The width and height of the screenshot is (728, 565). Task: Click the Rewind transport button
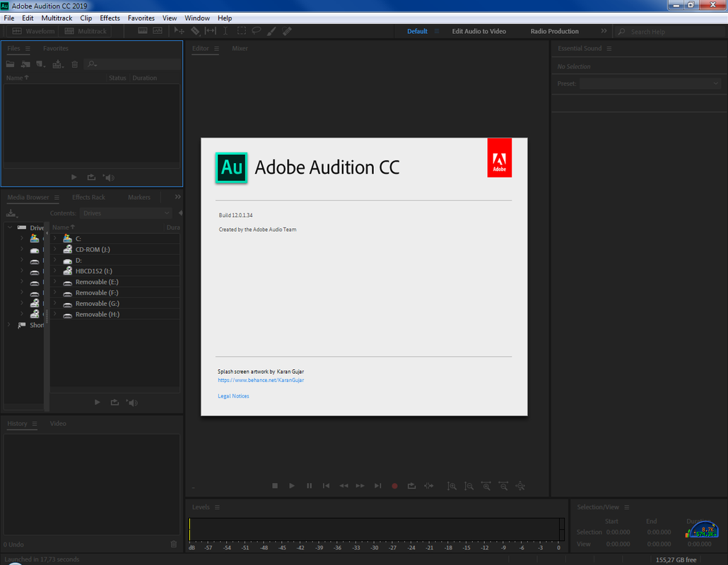344,486
